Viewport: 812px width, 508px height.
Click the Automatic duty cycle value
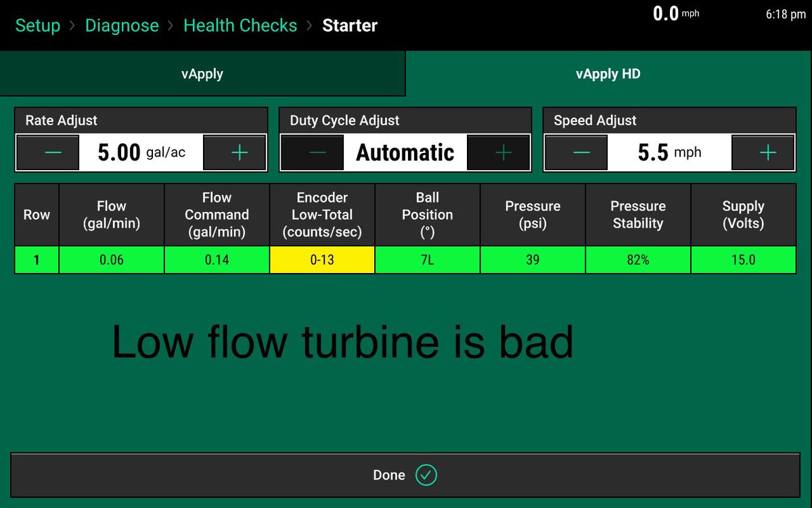pyautogui.click(x=405, y=152)
